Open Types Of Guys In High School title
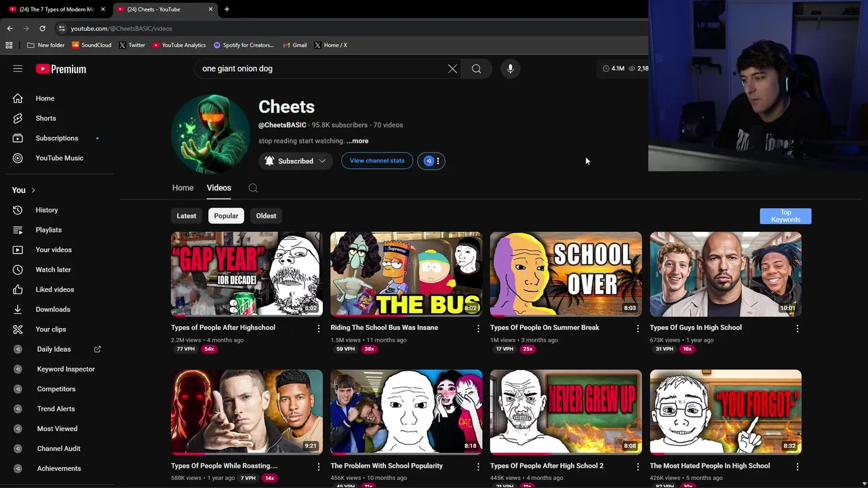Image resolution: width=868 pixels, height=488 pixels. [x=696, y=327]
